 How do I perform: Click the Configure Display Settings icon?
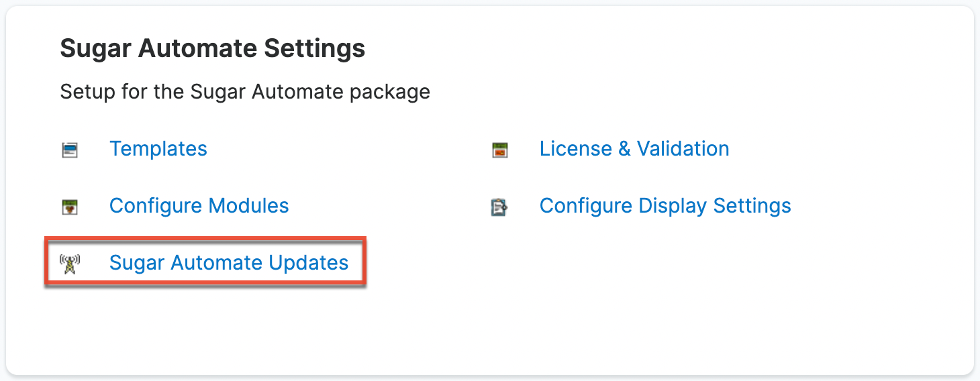tap(499, 207)
